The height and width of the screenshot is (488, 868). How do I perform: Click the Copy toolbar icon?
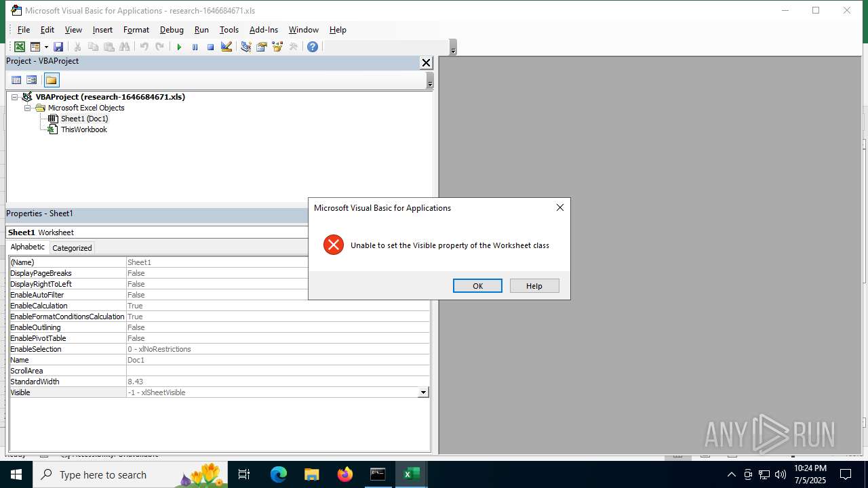click(93, 47)
